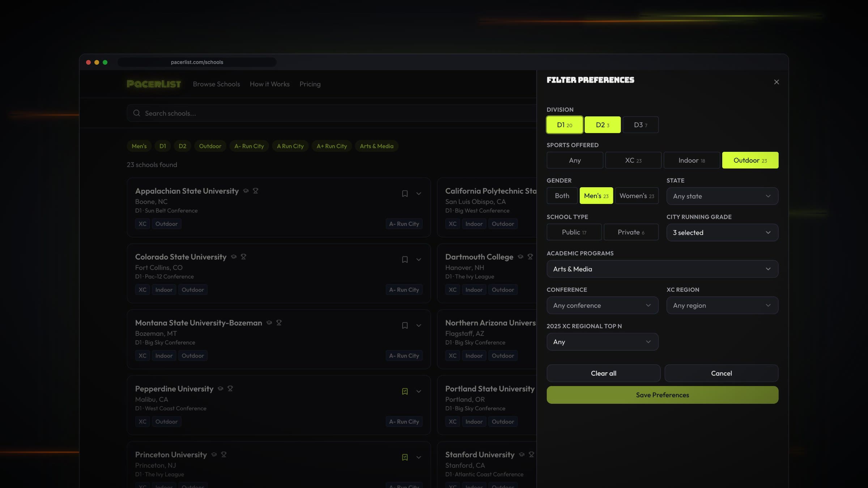Screen dimensions: 868x488
Task: Toggle the D2 division filter
Action: [603, 125]
